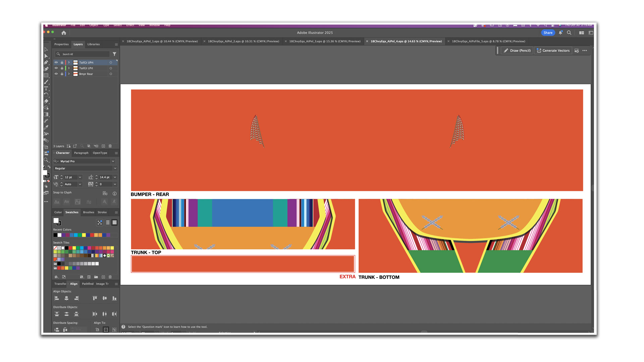Click the Share button
Viewport: 644px width, 362px height.
tap(548, 33)
